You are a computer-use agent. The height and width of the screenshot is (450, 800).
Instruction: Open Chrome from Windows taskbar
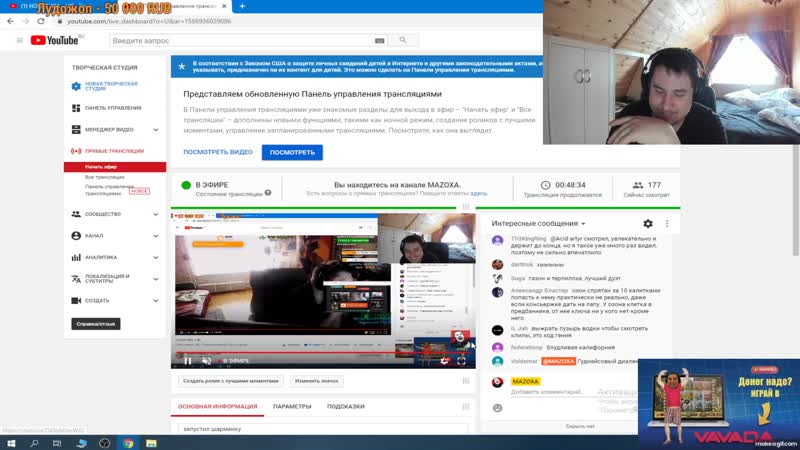pos(128,442)
